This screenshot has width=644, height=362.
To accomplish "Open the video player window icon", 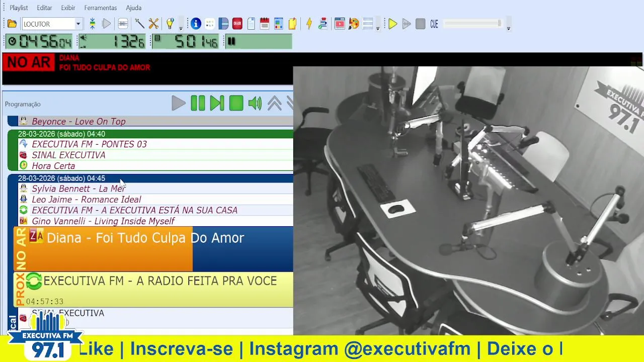I will pyautogui.click(x=340, y=24).
